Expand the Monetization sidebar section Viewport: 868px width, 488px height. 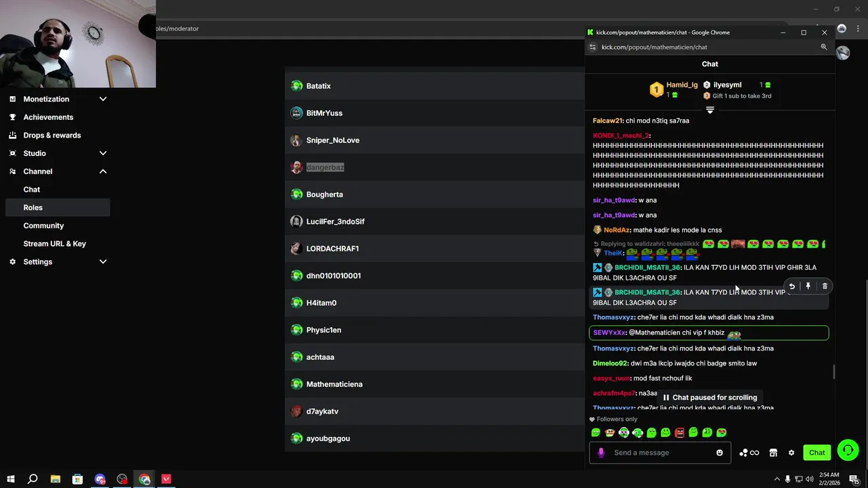103,99
